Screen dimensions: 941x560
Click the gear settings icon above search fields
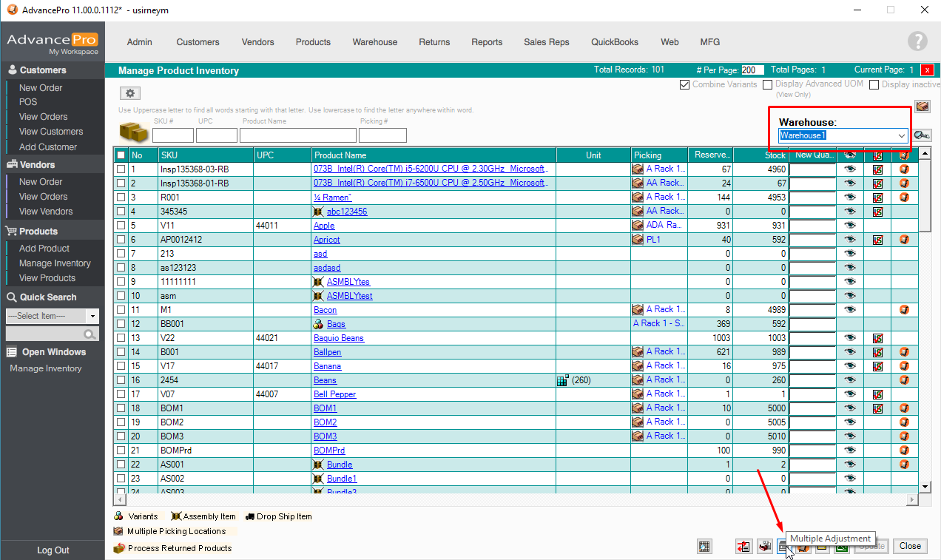[x=130, y=93]
